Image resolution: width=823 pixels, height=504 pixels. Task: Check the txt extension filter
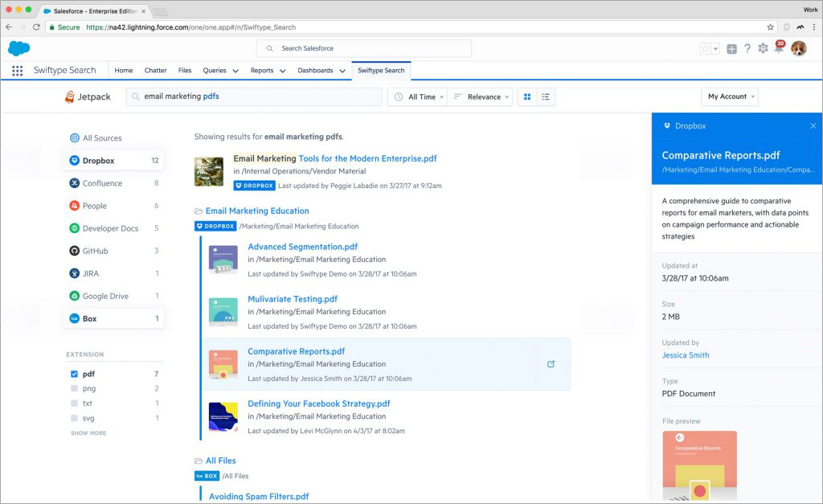[x=74, y=403]
